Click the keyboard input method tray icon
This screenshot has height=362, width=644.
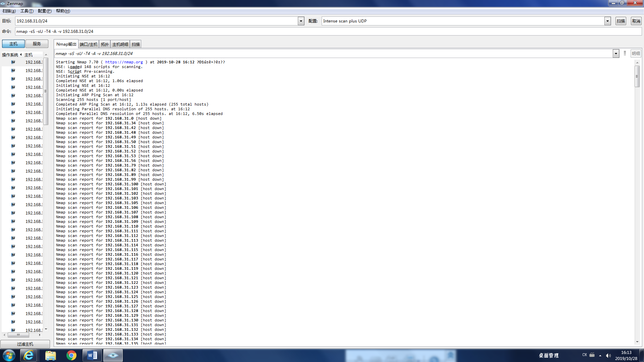coord(592,355)
